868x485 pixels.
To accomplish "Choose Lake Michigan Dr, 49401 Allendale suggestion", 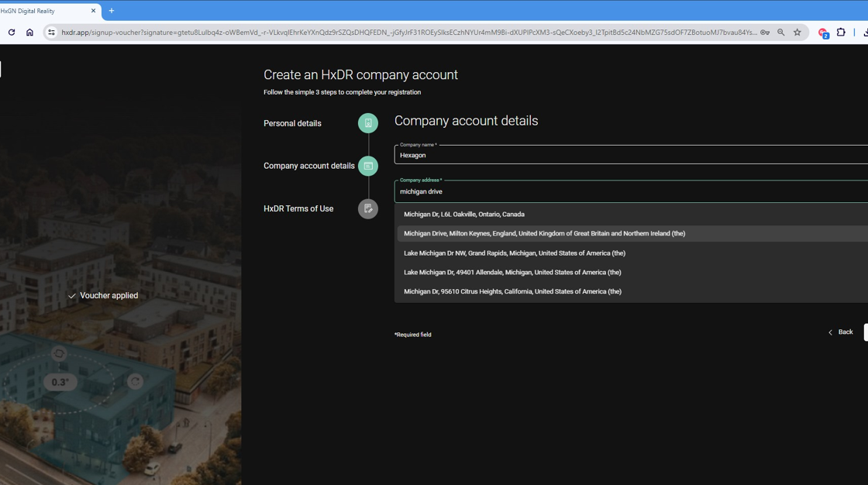I will pyautogui.click(x=632, y=273).
